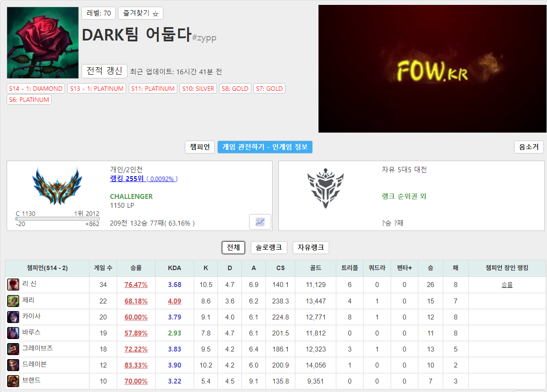
Task: Click the S6: PLATINUM season badge
Action: click(x=29, y=100)
